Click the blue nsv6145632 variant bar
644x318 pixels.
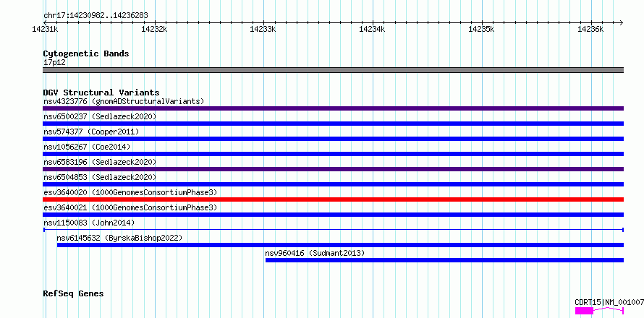tap(340, 245)
